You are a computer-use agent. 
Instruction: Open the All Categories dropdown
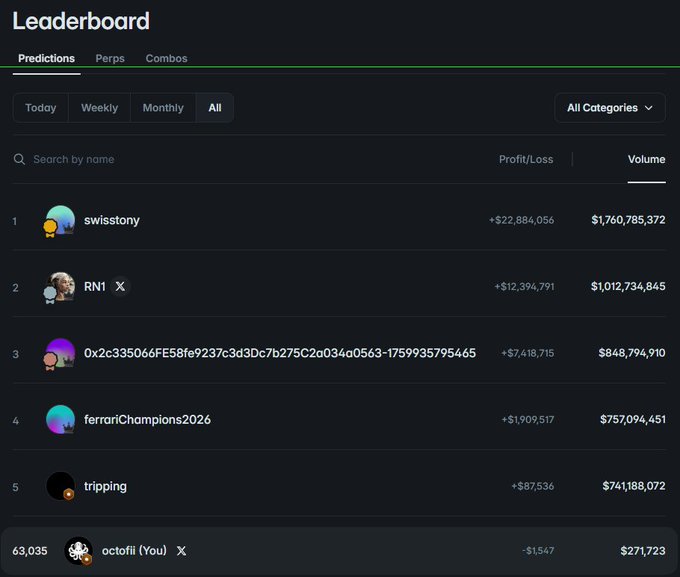(x=610, y=108)
